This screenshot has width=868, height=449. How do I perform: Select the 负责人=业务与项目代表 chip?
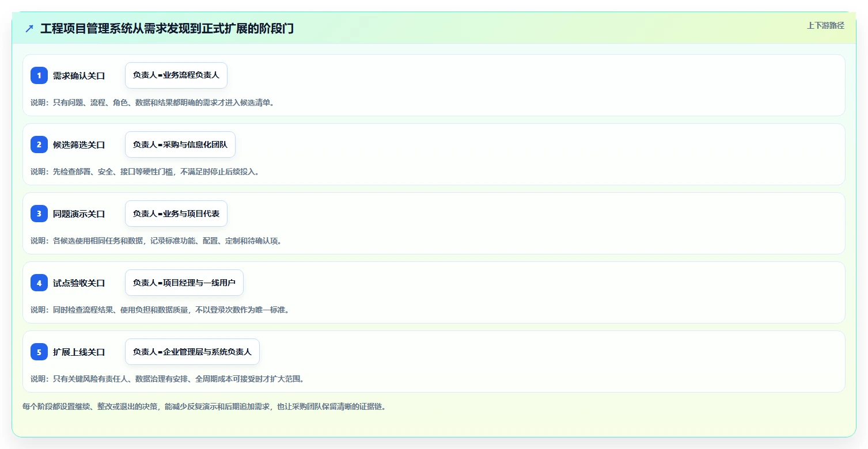pos(176,214)
